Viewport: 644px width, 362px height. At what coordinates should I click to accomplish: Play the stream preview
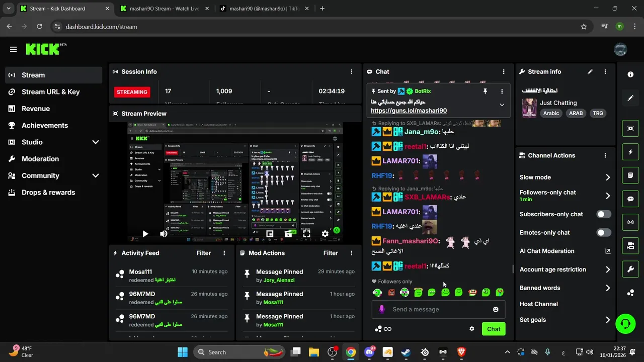(145, 234)
